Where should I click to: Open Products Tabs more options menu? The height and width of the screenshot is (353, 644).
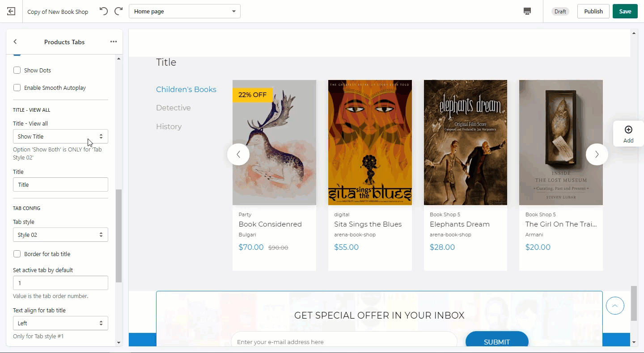click(114, 42)
